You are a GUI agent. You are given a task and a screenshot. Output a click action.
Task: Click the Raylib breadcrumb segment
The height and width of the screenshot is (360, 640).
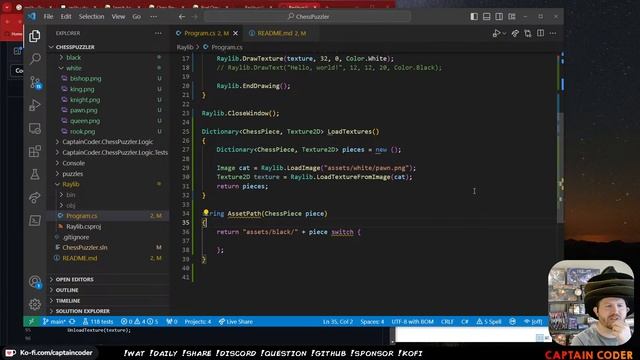[x=184, y=47]
